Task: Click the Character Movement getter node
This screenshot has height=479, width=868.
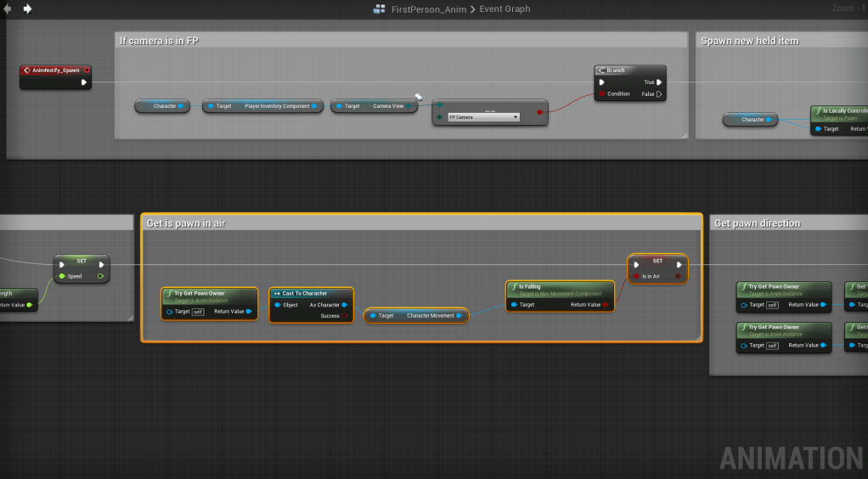Action: pyautogui.click(x=415, y=316)
